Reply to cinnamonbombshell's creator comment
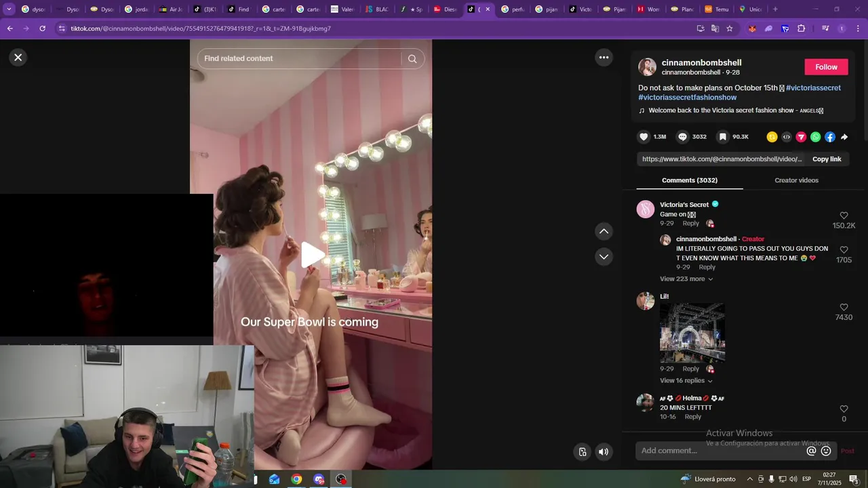Viewport: 868px width, 488px height. click(707, 268)
